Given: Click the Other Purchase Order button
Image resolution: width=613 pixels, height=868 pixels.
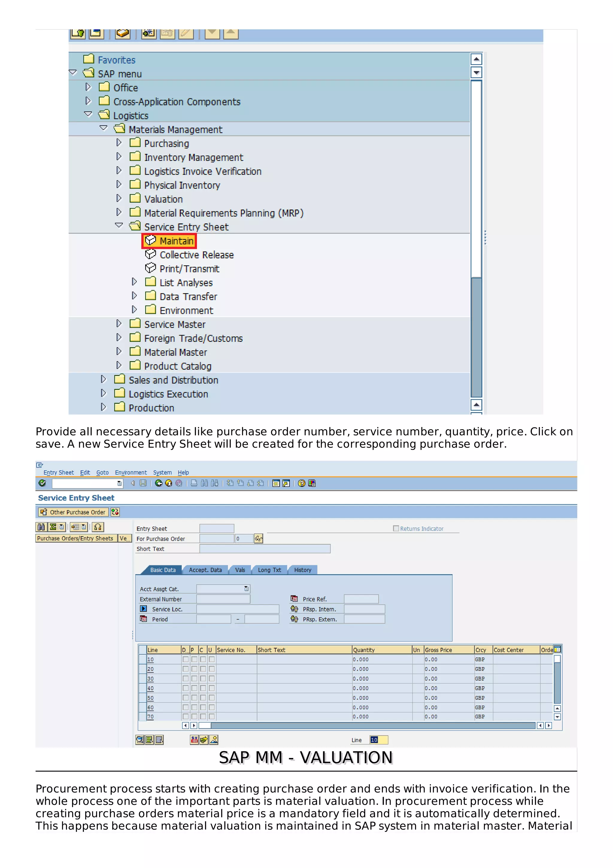Looking at the screenshot, I should tap(73, 512).
